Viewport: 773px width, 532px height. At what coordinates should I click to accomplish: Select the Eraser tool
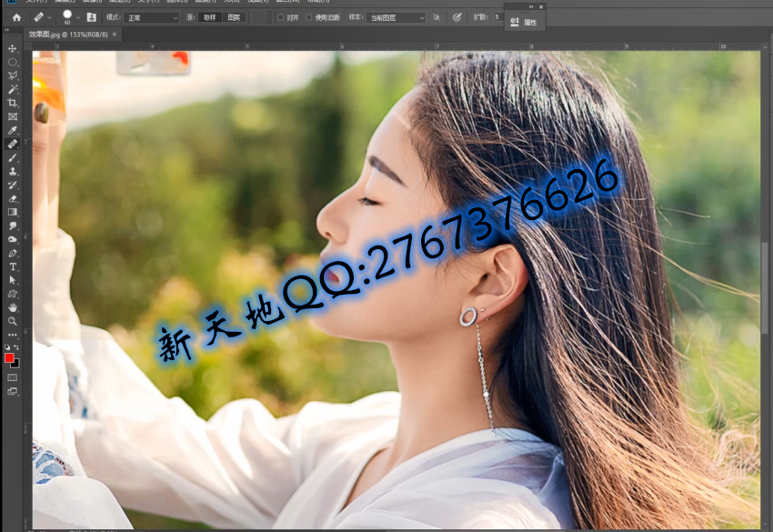point(13,198)
